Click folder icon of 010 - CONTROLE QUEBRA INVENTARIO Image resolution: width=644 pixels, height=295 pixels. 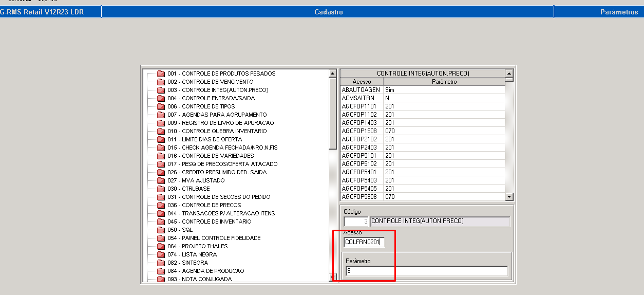tap(161, 131)
